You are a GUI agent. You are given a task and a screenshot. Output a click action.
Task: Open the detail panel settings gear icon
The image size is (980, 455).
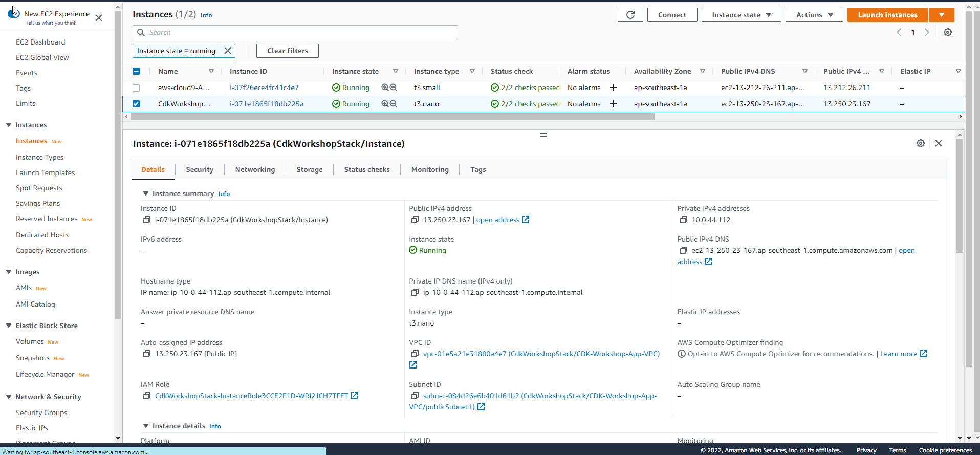click(x=921, y=143)
